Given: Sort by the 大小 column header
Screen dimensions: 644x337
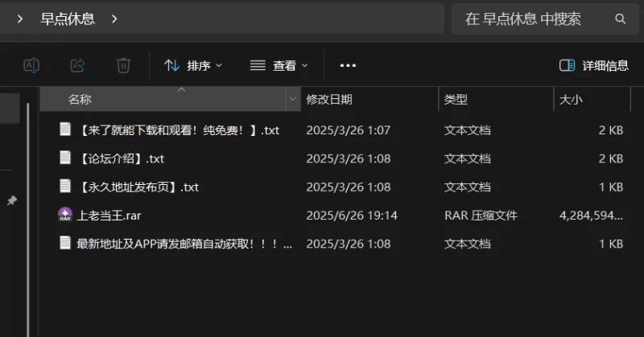Looking at the screenshot, I should click(592, 100).
